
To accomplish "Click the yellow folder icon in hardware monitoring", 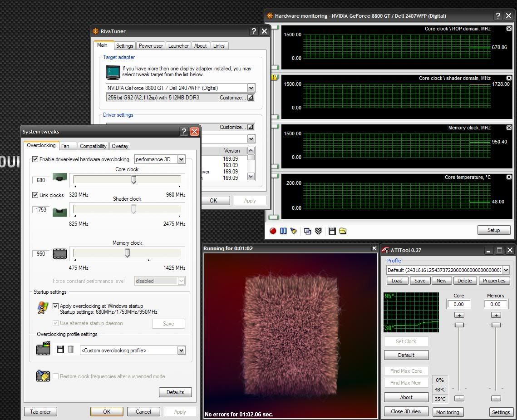I will (x=343, y=231).
